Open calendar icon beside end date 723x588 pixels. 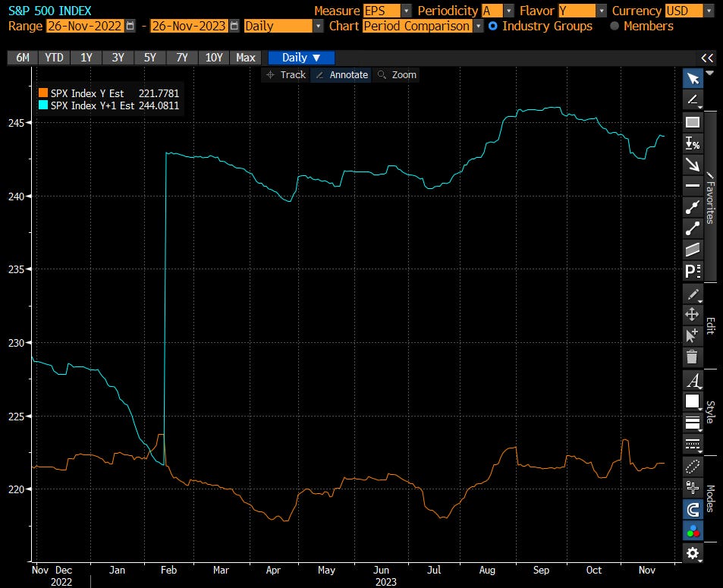pyautogui.click(x=234, y=26)
